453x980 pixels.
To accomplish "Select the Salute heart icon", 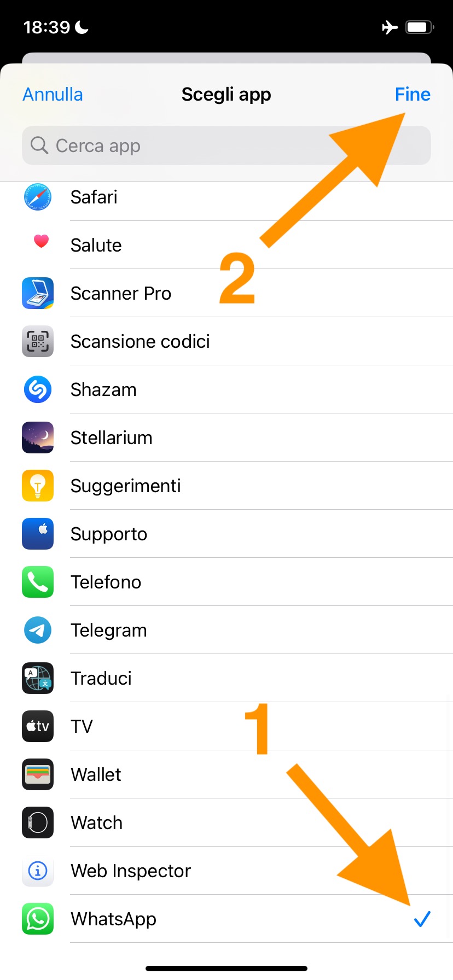I will pyautogui.click(x=41, y=241).
